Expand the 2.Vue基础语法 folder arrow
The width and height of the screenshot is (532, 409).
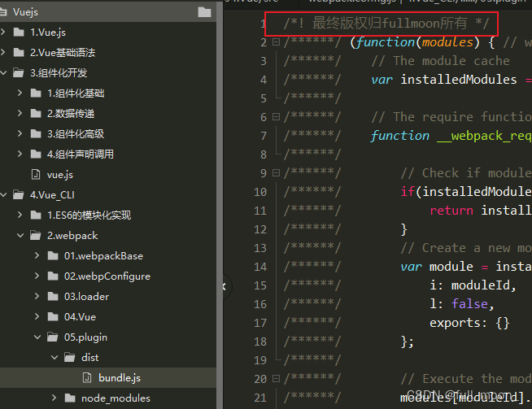tap(3, 52)
